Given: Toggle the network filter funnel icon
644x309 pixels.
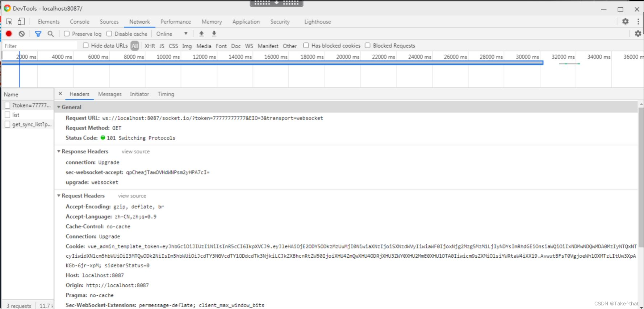Looking at the screenshot, I should tap(38, 34).
